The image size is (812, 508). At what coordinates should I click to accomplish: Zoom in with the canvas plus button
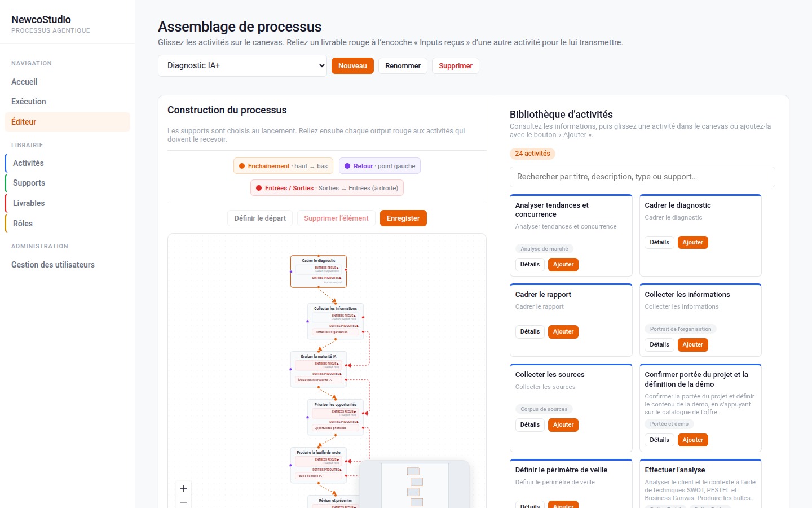click(184, 488)
